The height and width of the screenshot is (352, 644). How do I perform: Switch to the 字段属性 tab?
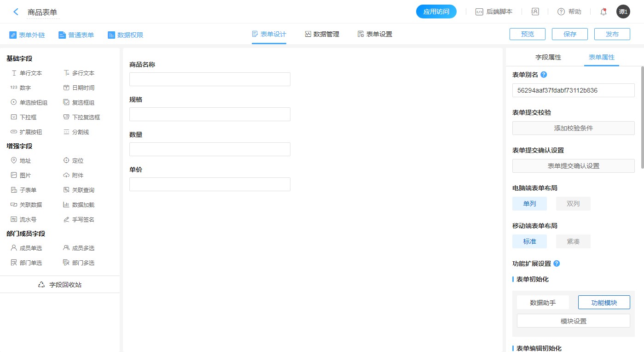[x=548, y=58]
